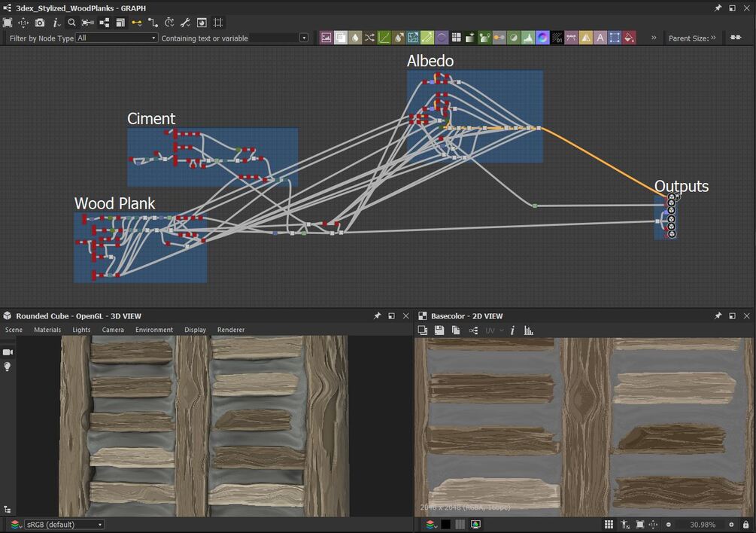Add a Text atomic node from toolbar
The image size is (756, 533).
(x=600, y=38)
